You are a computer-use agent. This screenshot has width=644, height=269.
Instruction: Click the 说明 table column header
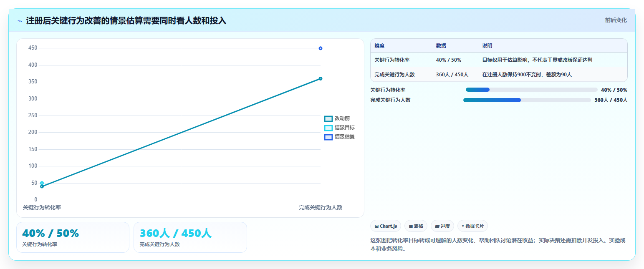click(x=487, y=45)
